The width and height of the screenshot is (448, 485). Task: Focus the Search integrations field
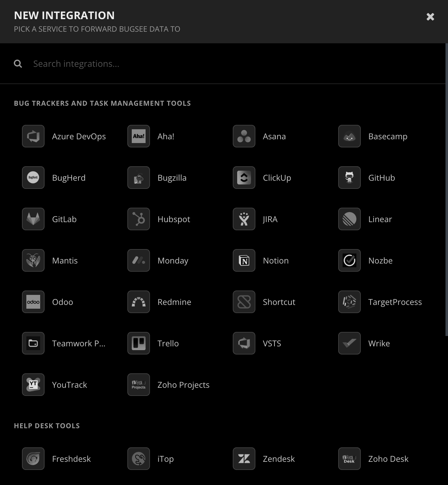232,64
